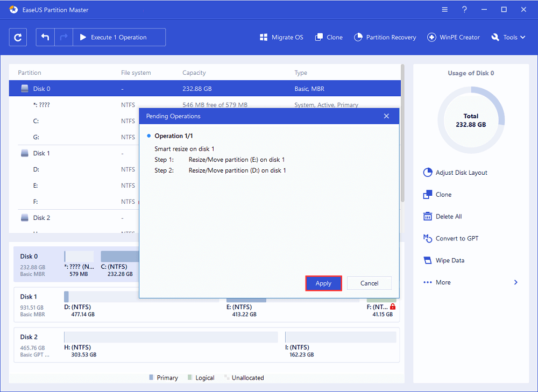Image resolution: width=538 pixels, height=392 pixels.
Task: Click the partition list scrollbar
Action: point(402,133)
